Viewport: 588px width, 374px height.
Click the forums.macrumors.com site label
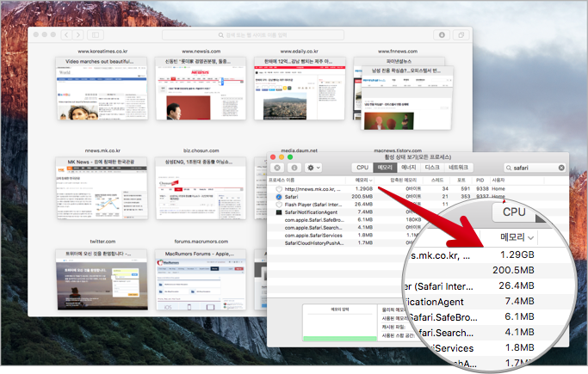pos(201,242)
